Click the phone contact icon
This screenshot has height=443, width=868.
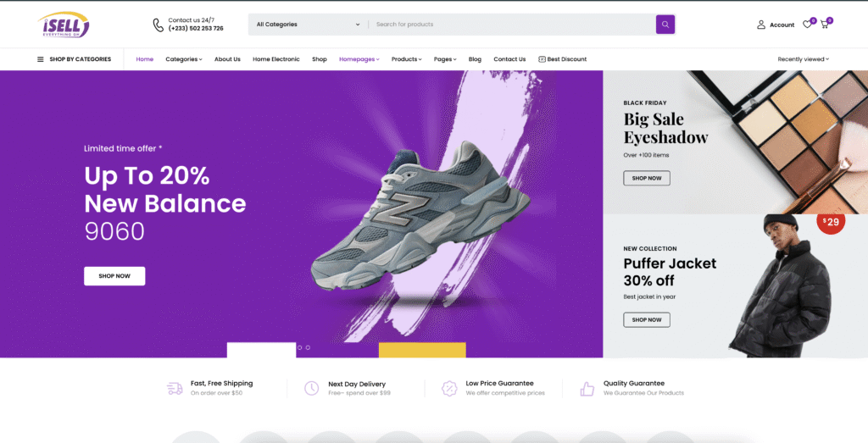click(159, 25)
